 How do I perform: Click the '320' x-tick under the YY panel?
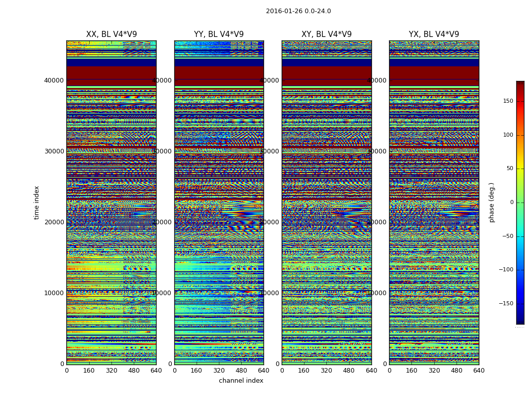[219, 370]
